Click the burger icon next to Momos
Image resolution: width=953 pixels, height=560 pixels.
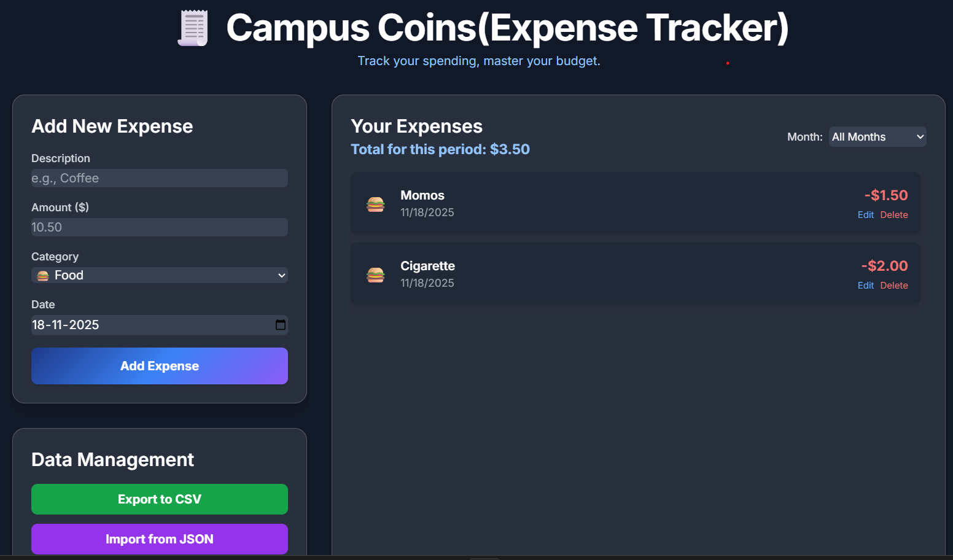pos(376,203)
